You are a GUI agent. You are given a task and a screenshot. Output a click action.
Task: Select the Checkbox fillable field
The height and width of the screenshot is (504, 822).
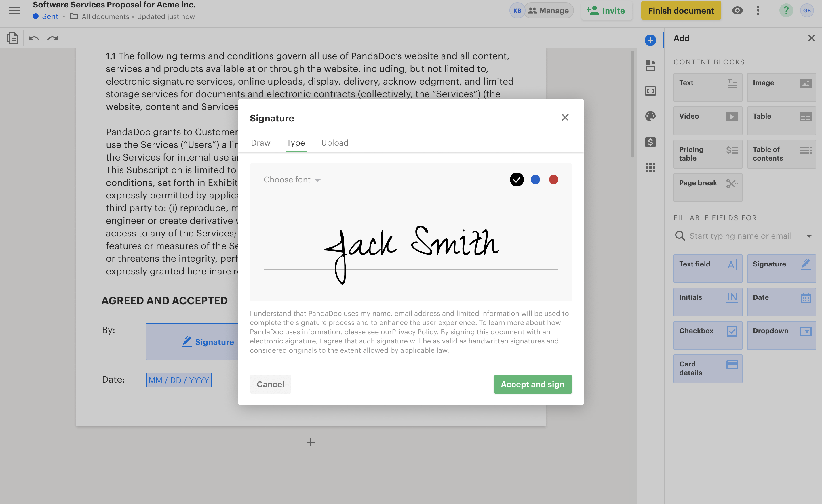(707, 335)
